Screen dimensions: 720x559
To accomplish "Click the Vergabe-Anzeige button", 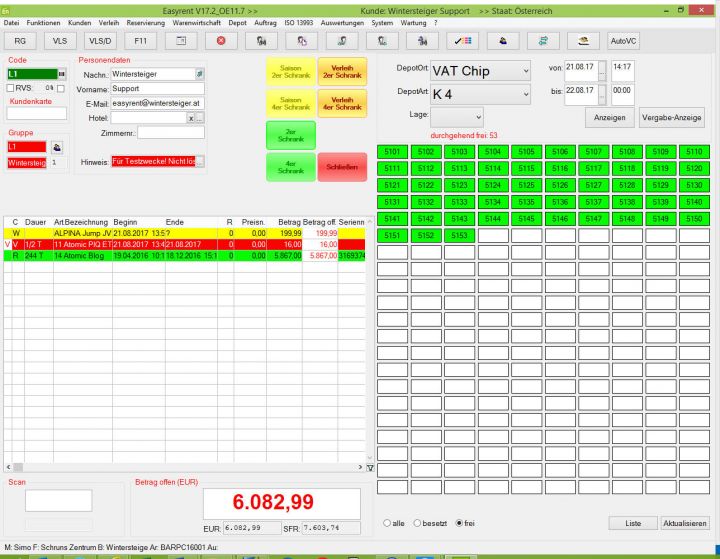I will click(x=671, y=118).
